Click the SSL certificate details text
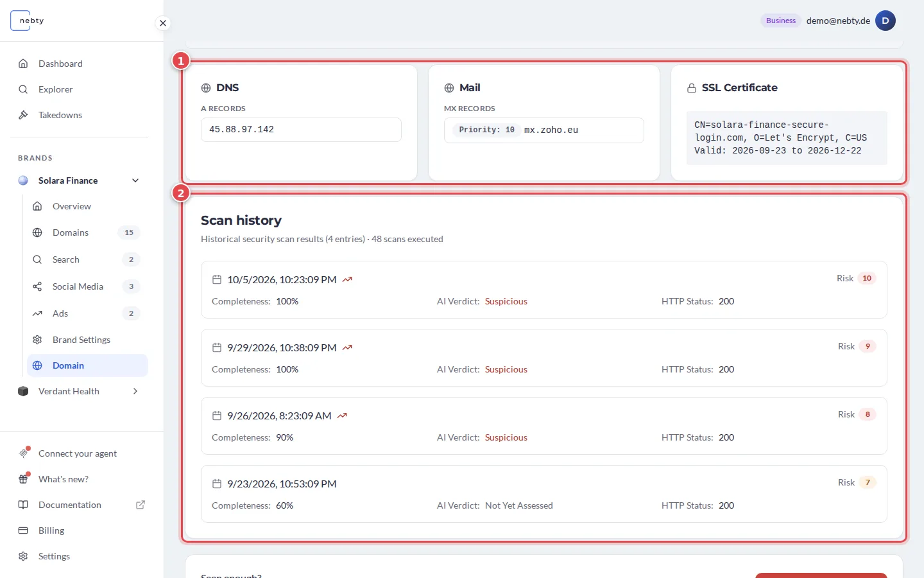The width and height of the screenshot is (924, 578). coord(787,138)
